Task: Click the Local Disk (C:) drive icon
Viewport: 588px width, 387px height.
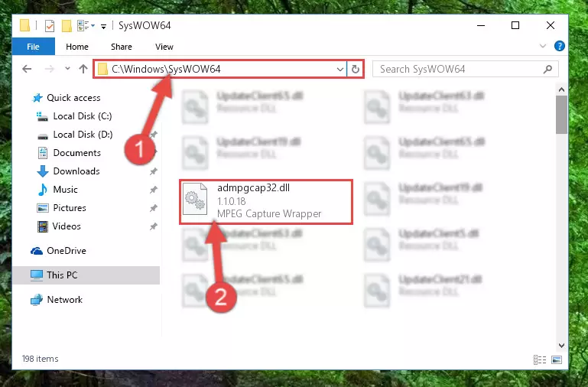Action: coord(42,116)
